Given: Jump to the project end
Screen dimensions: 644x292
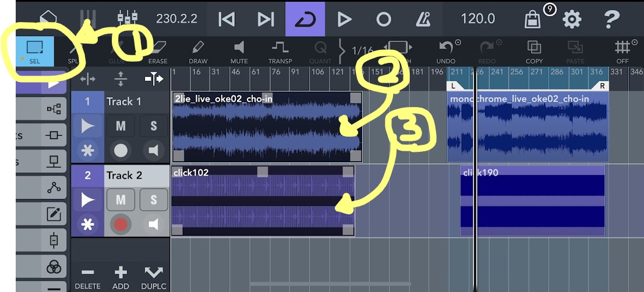Looking at the screenshot, I should 266,19.
